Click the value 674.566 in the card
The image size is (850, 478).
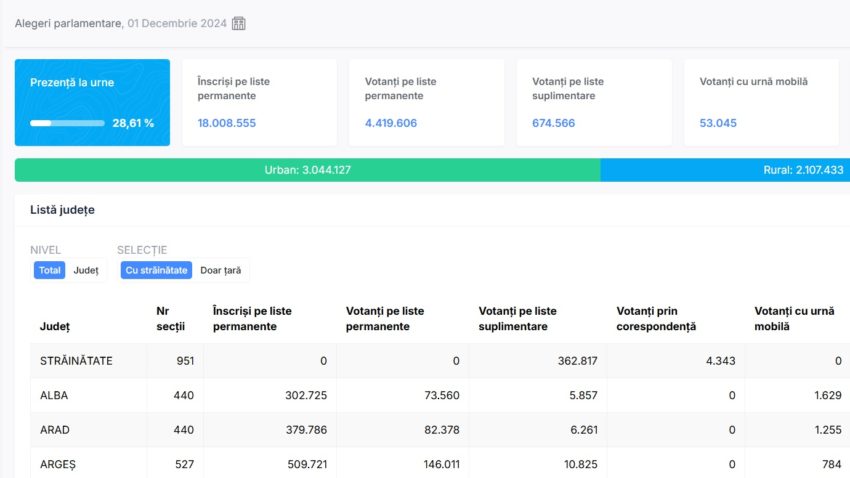tap(553, 123)
